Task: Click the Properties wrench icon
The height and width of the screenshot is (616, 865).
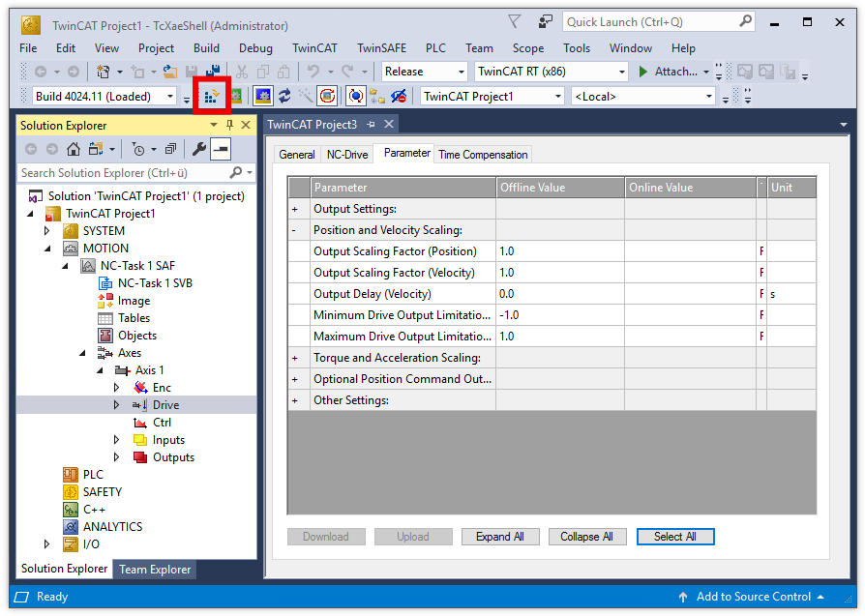Action: point(199,149)
